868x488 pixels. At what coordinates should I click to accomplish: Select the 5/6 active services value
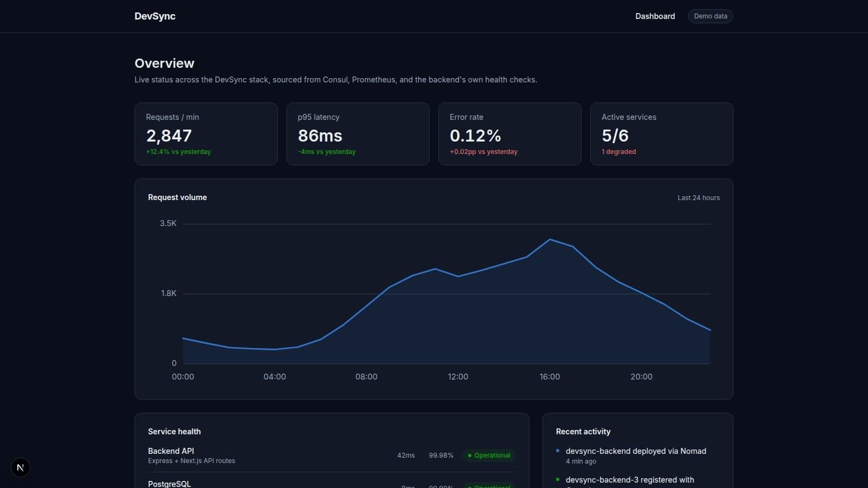pos(615,136)
